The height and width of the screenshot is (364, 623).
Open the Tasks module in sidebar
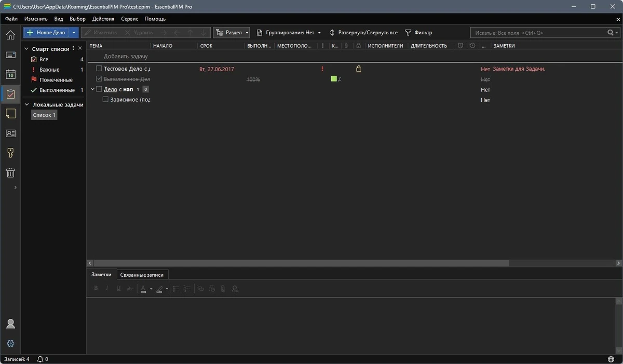pos(10,94)
